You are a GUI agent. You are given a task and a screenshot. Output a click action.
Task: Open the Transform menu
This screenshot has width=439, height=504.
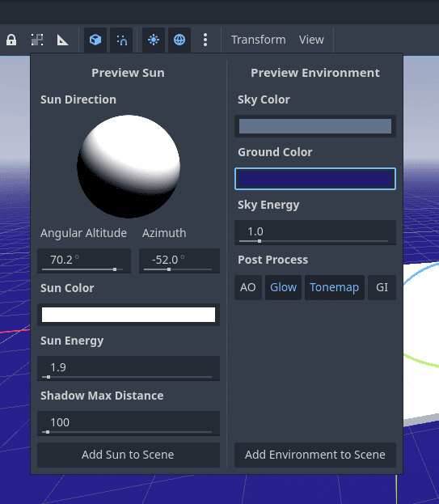coord(259,40)
